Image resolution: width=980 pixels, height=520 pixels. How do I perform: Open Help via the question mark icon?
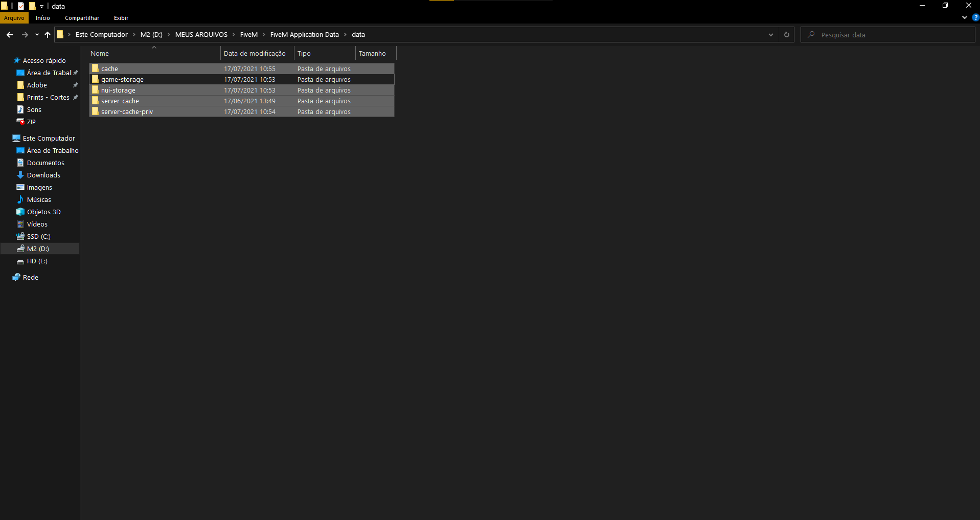pyautogui.click(x=975, y=17)
